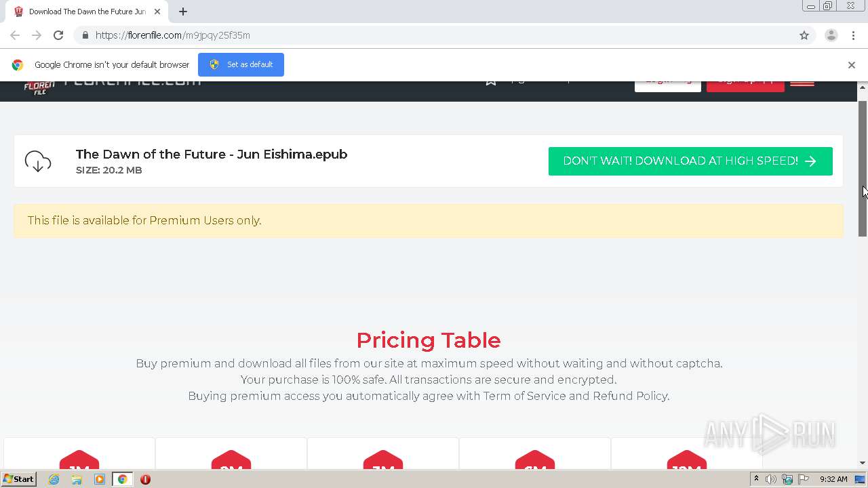This screenshot has width=868, height=488.
Task: Click the browser back arrow
Action: (x=15, y=35)
